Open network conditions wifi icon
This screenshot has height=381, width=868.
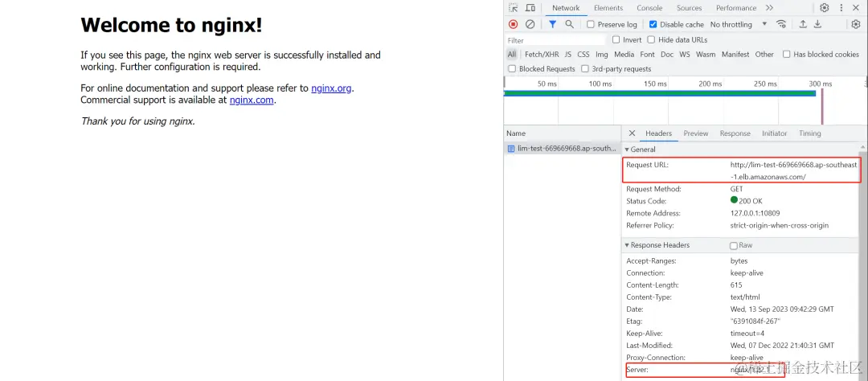[781, 24]
